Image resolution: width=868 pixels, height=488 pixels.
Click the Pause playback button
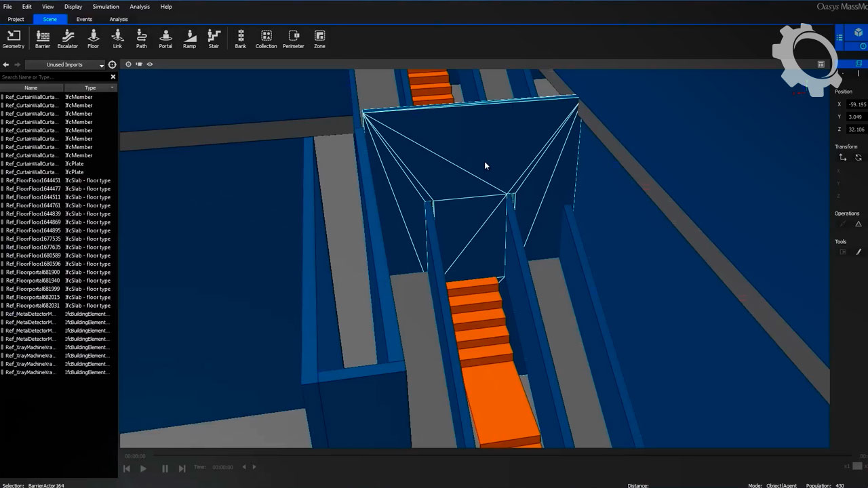pos(165,468)
